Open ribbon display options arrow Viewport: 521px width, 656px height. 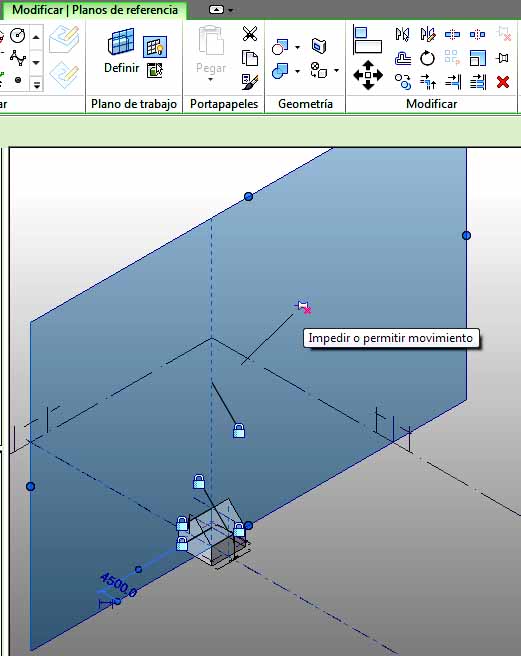pos(231,10)
